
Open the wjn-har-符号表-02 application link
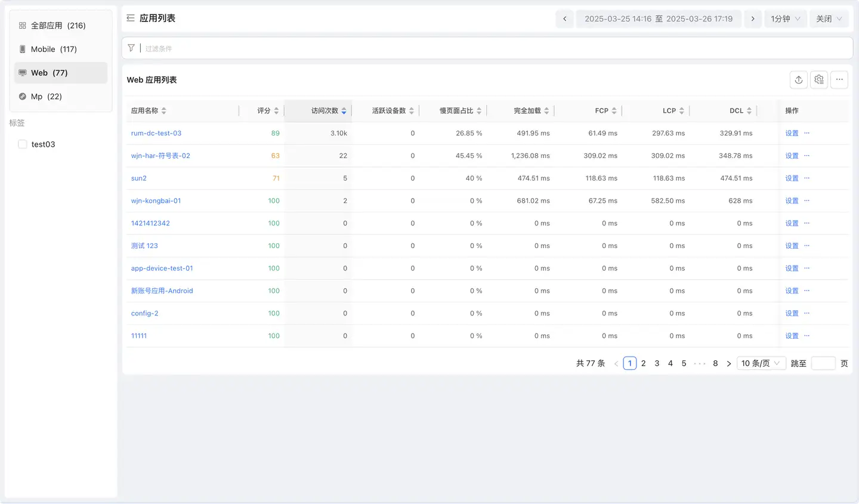tap(160, 156)
